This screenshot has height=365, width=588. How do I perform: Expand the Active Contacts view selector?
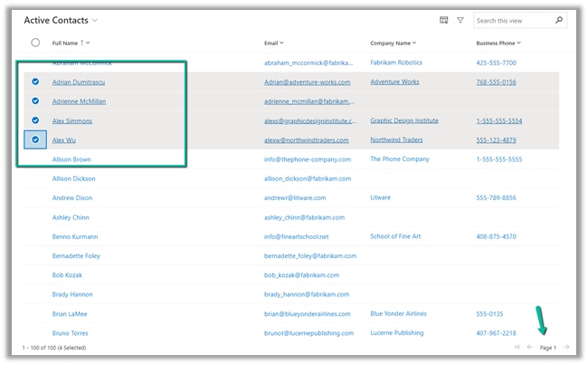95,20
